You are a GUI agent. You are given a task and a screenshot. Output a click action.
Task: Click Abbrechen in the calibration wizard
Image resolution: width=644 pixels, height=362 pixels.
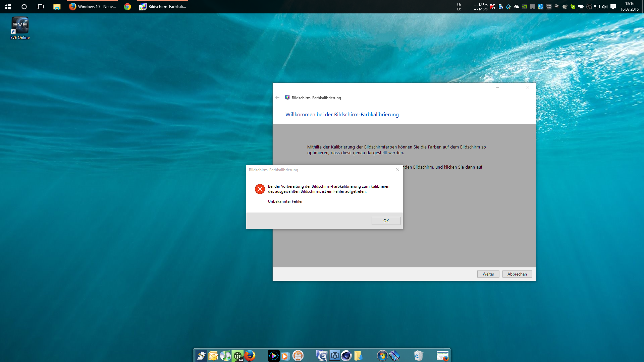517,274
